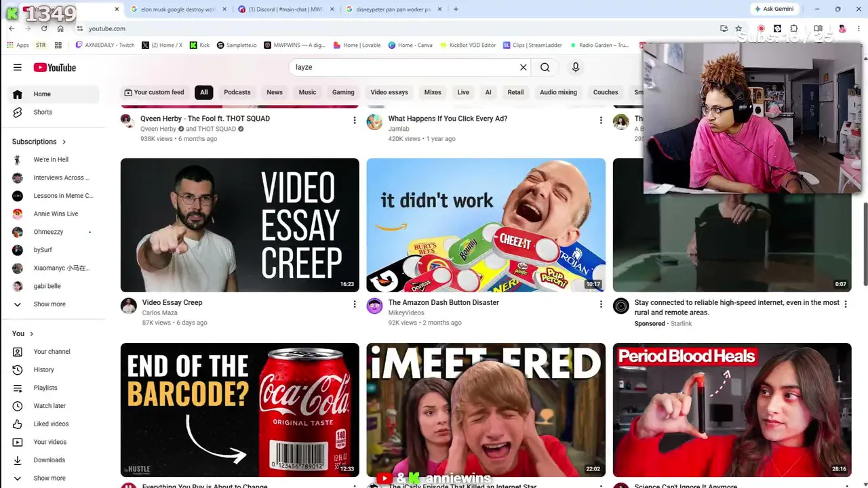868x488 pixels.
Task: Open the browser Extensions puzzle icon
Action: (x=794, y=28)
